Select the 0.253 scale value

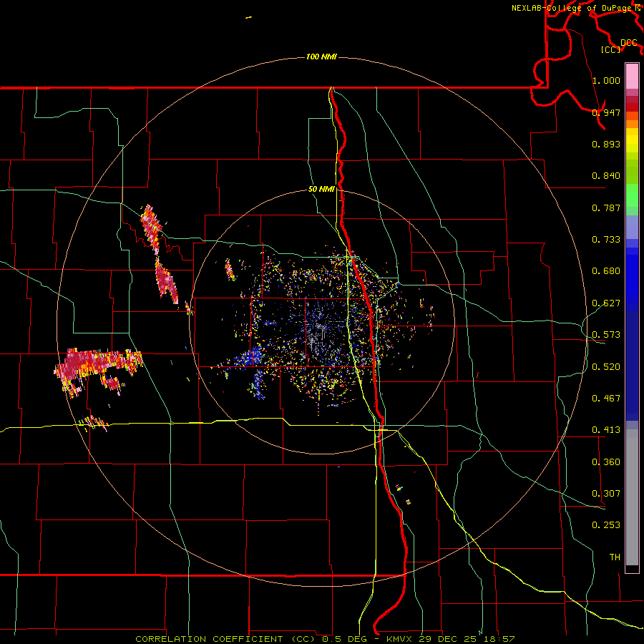[x=606, y=525]
